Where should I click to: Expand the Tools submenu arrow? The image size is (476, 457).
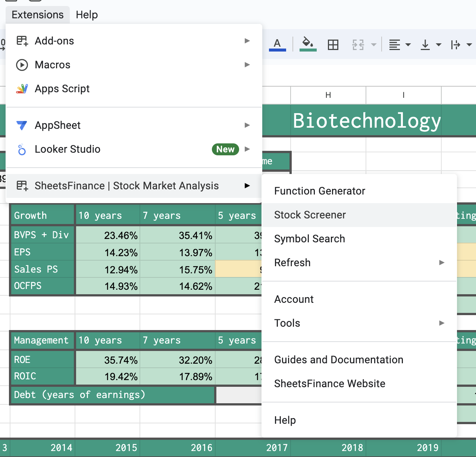[x=442, y=323]
